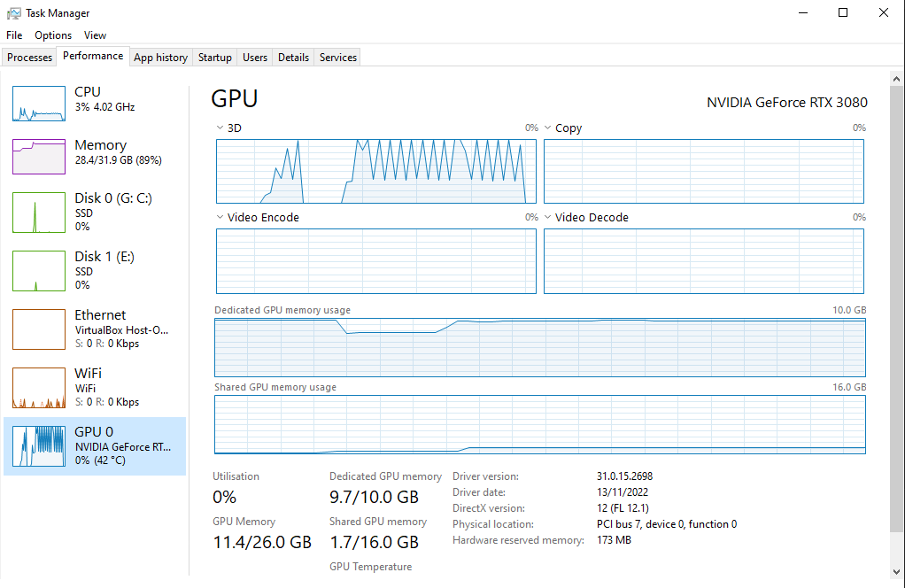The width and height of the screenshot is (905, 588).
Task: Open the Options menu
Action: tap(53, 35)
